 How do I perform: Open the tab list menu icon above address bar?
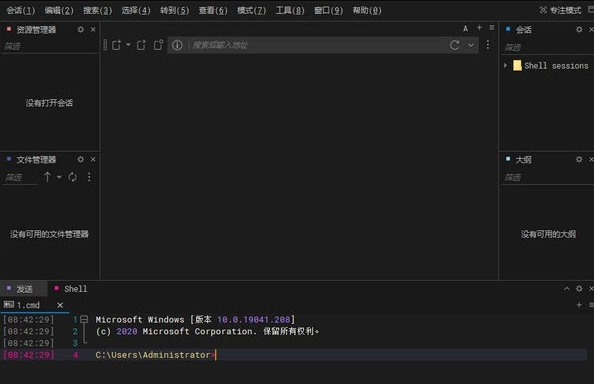492,28
